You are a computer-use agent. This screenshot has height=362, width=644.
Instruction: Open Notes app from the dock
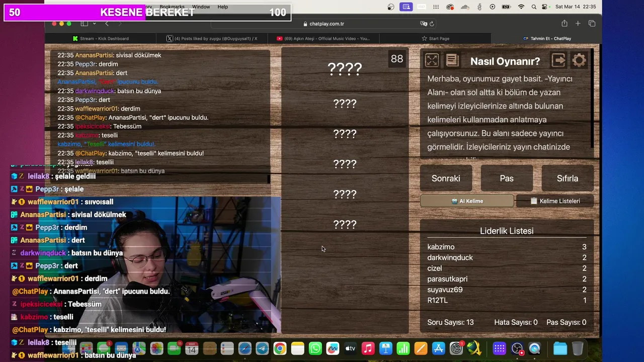coord(297,348)
